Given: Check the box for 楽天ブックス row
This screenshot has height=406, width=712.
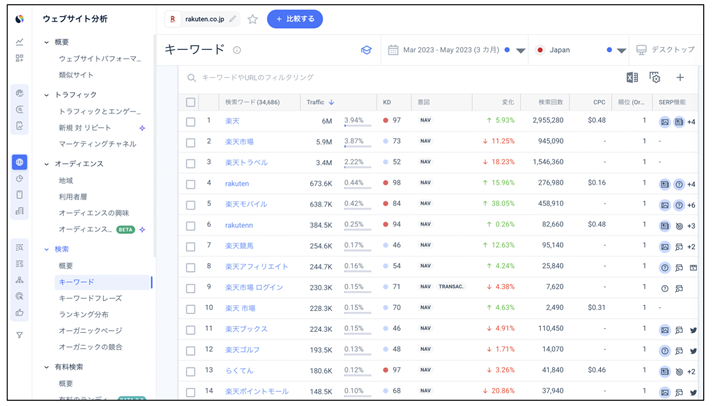Looking at the screenshot, I should 191,330.
